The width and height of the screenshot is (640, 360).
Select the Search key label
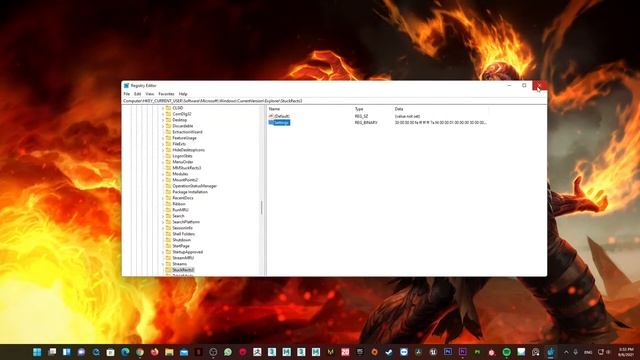(178, 216)
